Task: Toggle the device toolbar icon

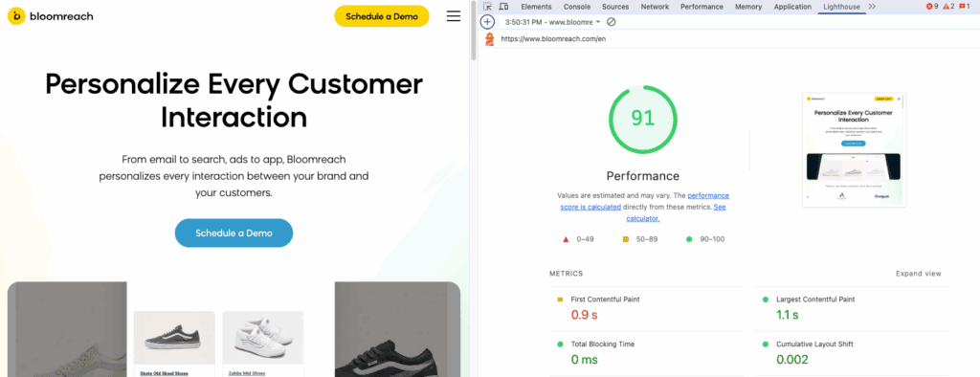Action: (503, 7)
